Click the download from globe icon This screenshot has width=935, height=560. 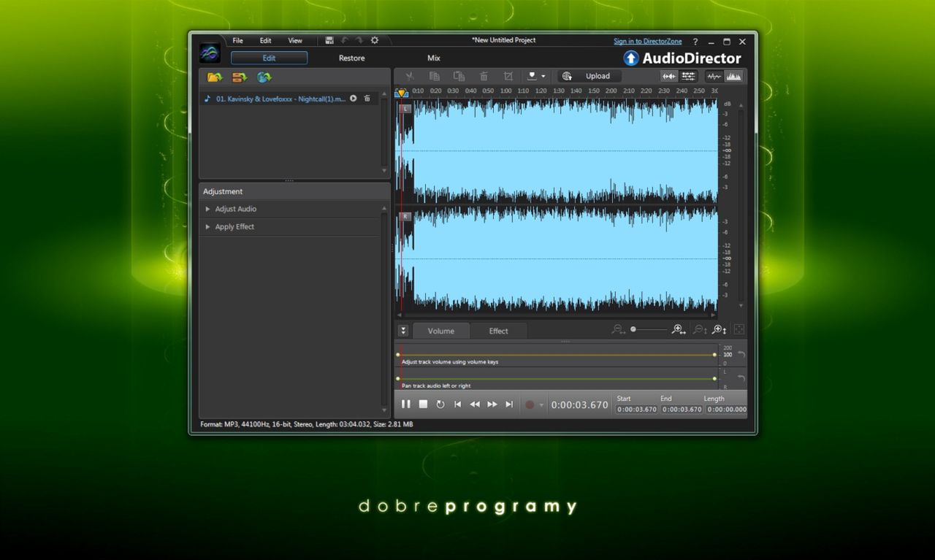pyautogui.click(x=264, y=77)
